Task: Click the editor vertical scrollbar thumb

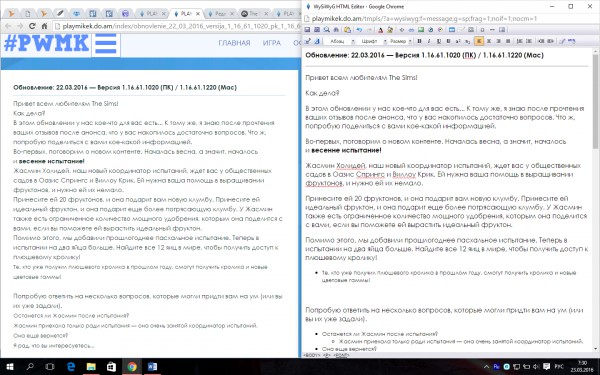Action: (x=595, y=101)
